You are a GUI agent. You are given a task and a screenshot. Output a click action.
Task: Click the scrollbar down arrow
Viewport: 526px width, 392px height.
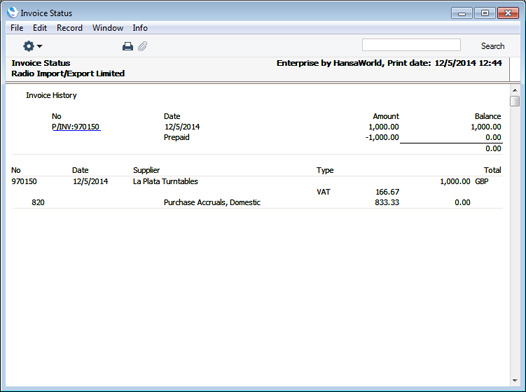(515, 381)
